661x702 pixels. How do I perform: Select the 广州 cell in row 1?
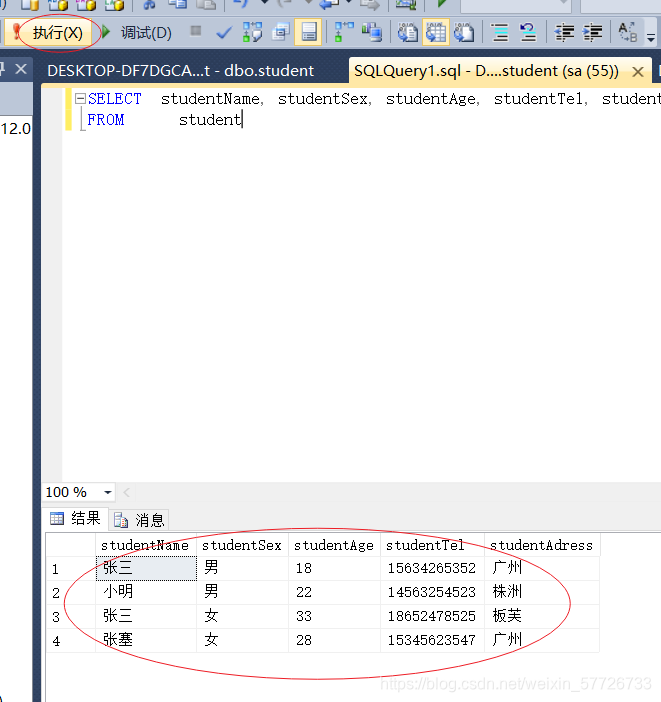pos(542,568)
